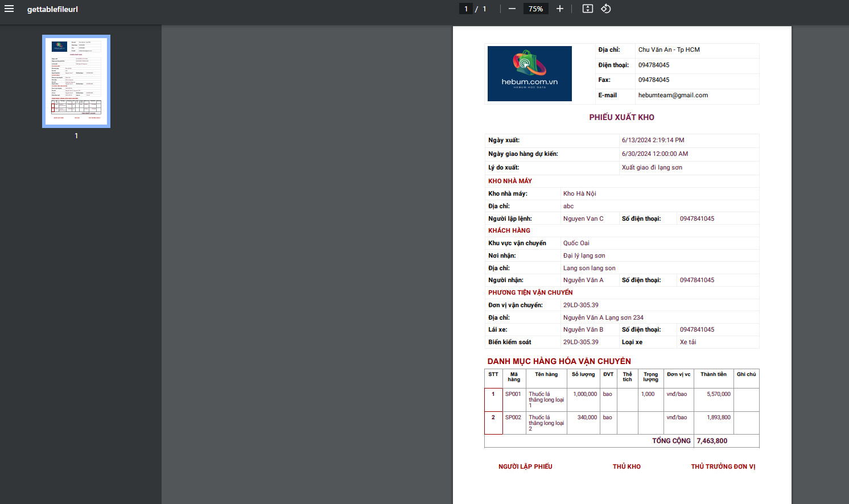
Task: Click the zoom out minus icon
Action: [x=512, y=9]
